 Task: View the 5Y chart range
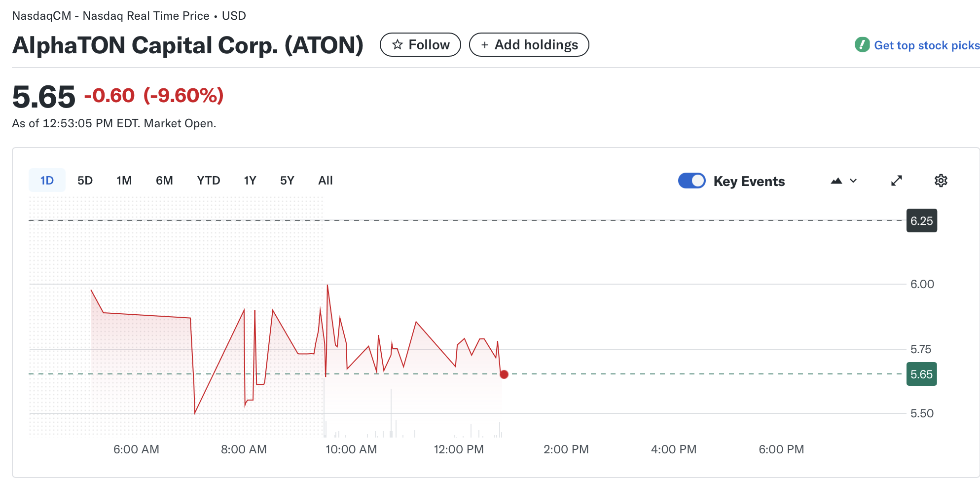coord(287,181)
